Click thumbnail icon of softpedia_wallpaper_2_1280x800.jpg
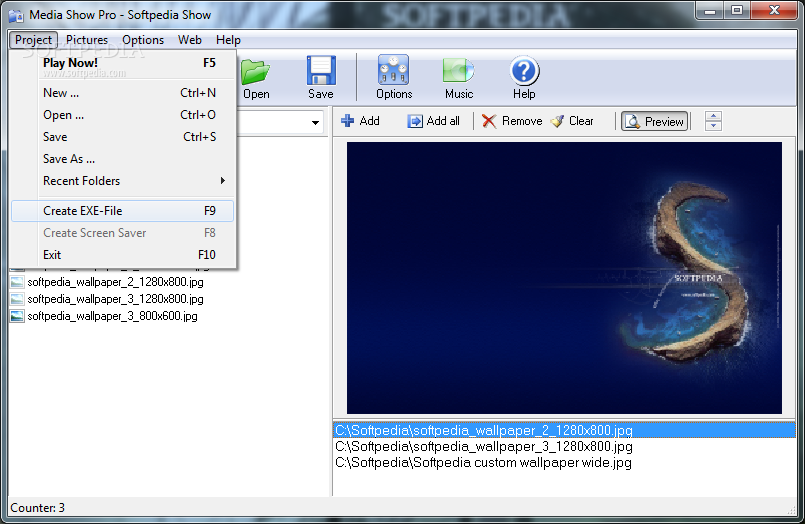 pos(17,282)
